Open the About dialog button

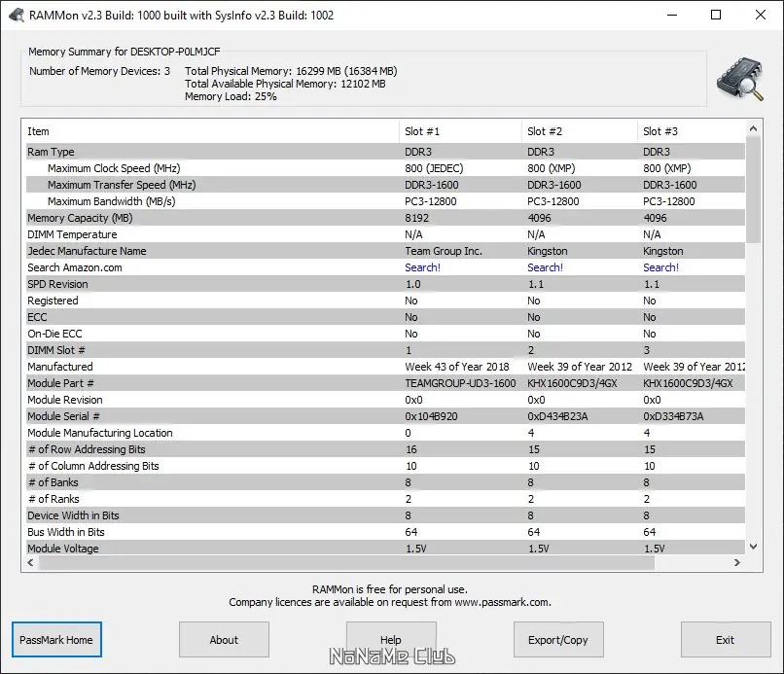point(224,640)
